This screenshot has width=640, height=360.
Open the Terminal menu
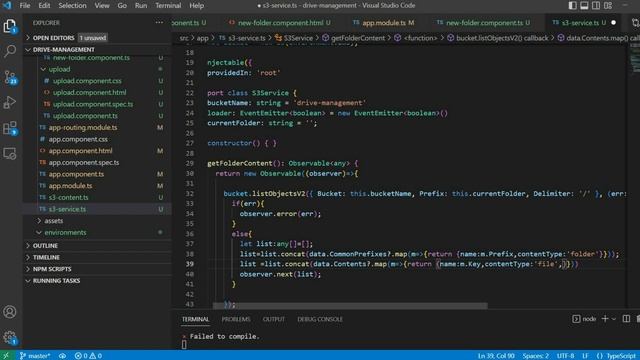pyautogui.click(x=168, y=5)
